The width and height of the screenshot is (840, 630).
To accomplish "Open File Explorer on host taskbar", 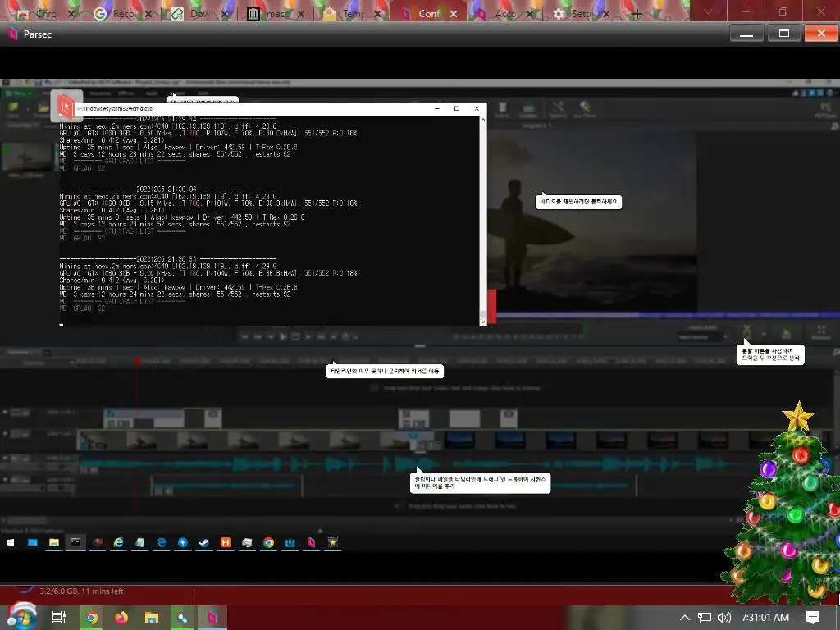I will coord(152,618).
